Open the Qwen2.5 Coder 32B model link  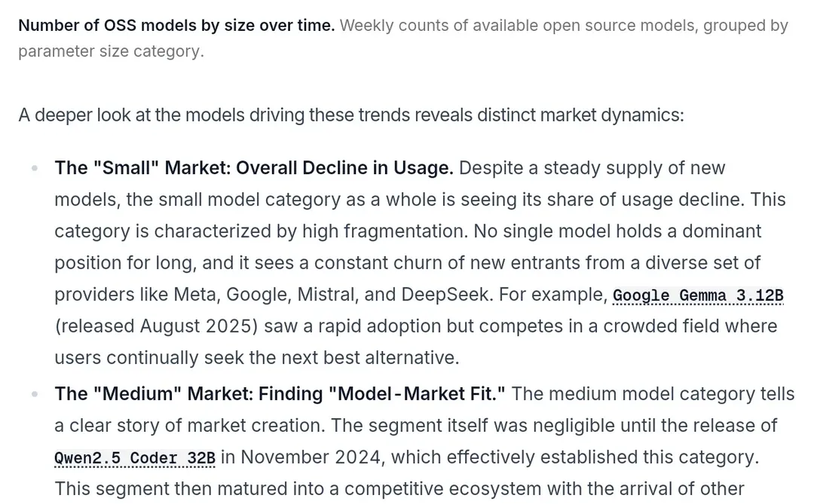[135, 458]
